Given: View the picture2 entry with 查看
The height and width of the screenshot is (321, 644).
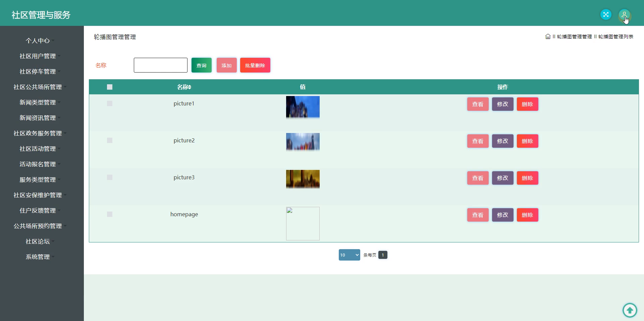Looking at the screenshot, I should [478, 141].
